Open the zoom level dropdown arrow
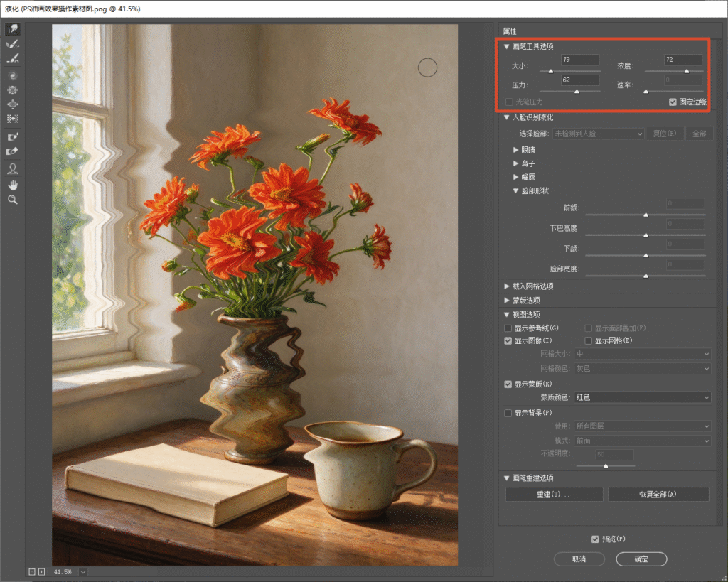The height and width of the screenshot is (582, 728). tap(83, 572)
